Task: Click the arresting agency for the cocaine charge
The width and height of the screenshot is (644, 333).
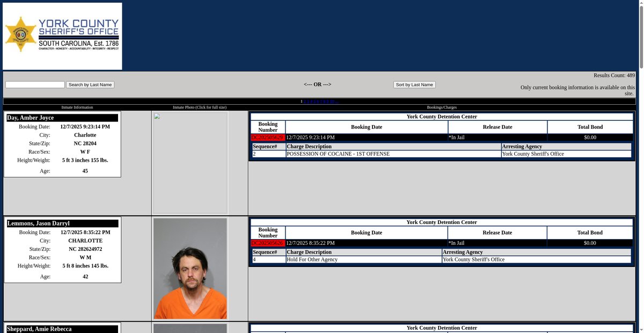Action: pos(533,154)
